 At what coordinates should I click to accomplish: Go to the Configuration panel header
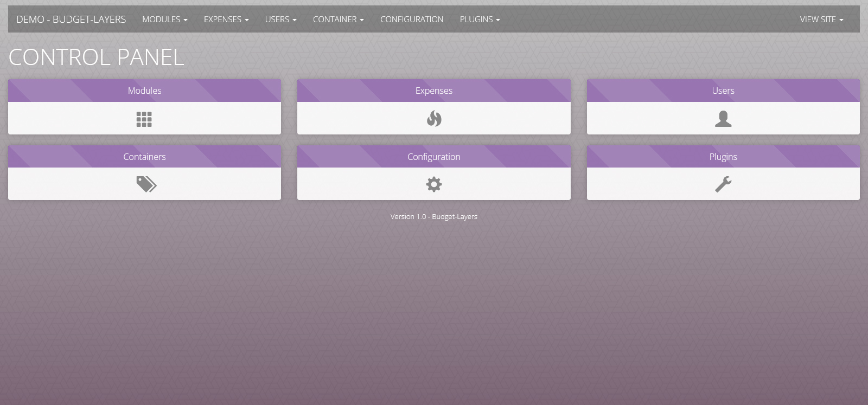pos(434,157)
